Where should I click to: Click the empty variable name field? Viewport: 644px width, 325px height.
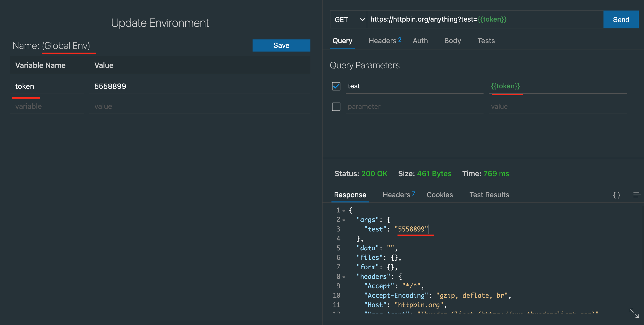click(x=47, y=106)
